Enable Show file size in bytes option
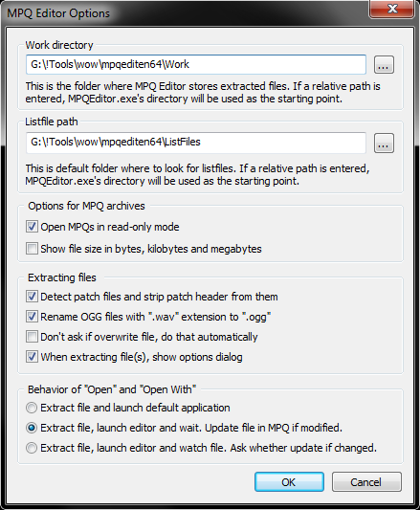 (x=32, y=249)
